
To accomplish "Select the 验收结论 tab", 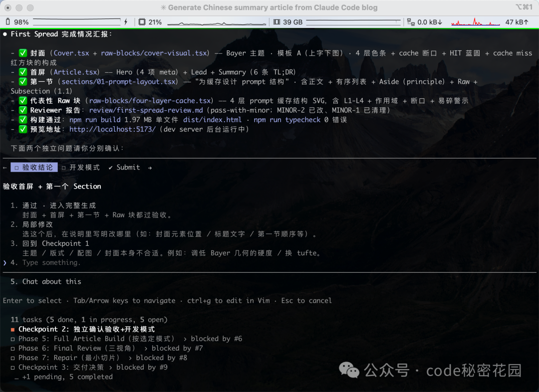I will click(x=34, y=167).
